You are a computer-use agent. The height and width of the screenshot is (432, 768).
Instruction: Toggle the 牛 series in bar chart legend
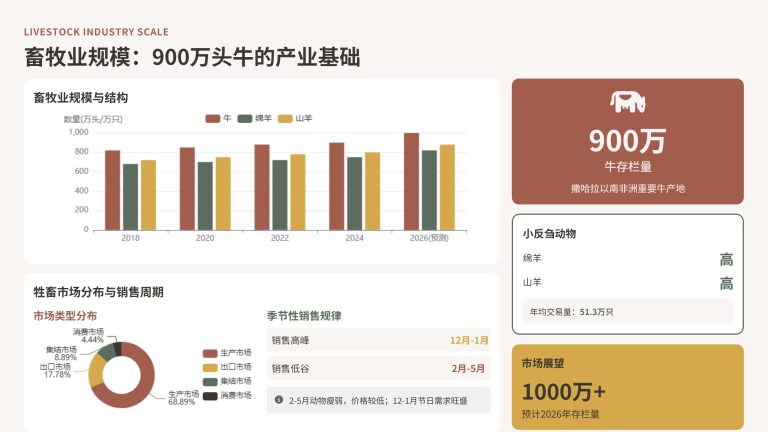[219, 118]
